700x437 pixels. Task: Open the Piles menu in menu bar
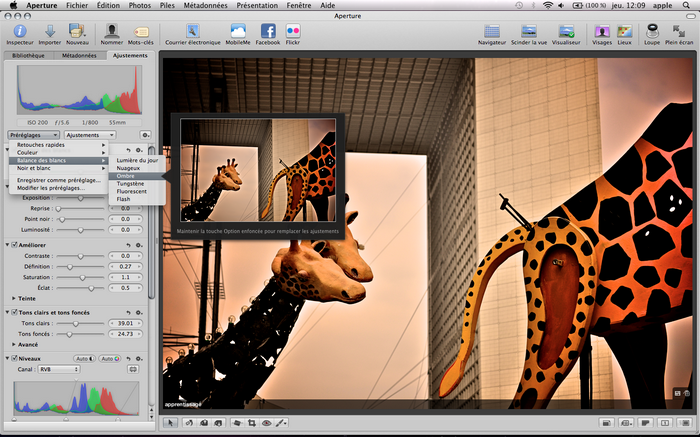tap(167, 5)
